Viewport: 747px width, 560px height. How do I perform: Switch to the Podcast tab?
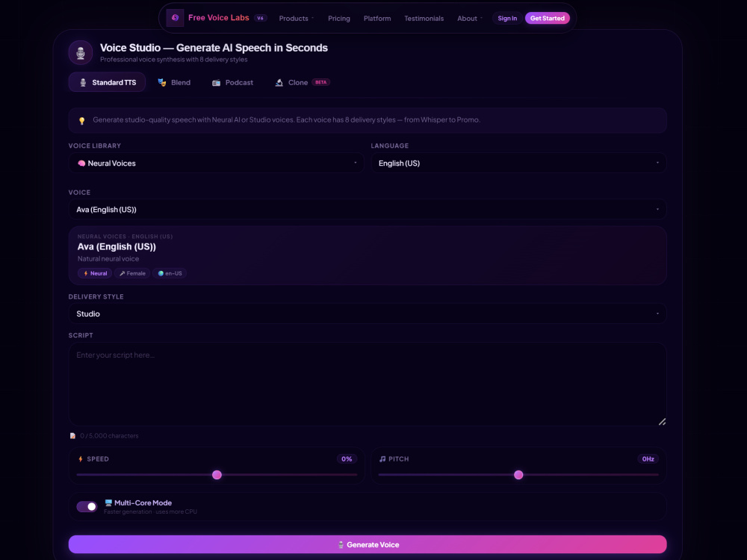pos(232,82)
